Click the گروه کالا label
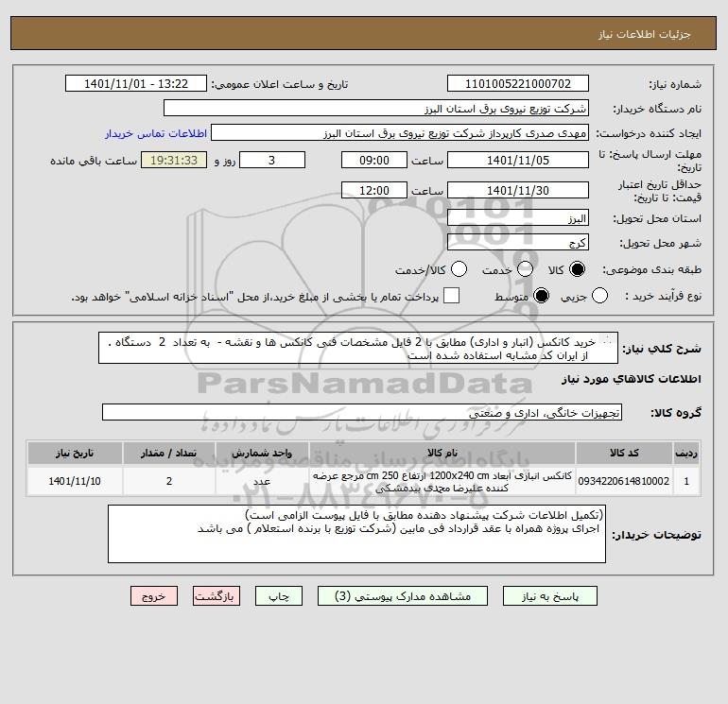 pos(676,413)
